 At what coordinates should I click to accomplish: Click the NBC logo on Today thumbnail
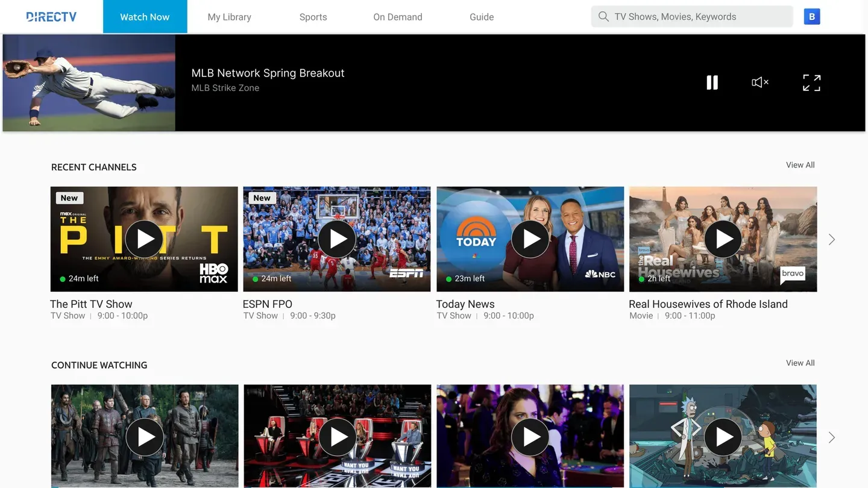click(x=600, y=274)
